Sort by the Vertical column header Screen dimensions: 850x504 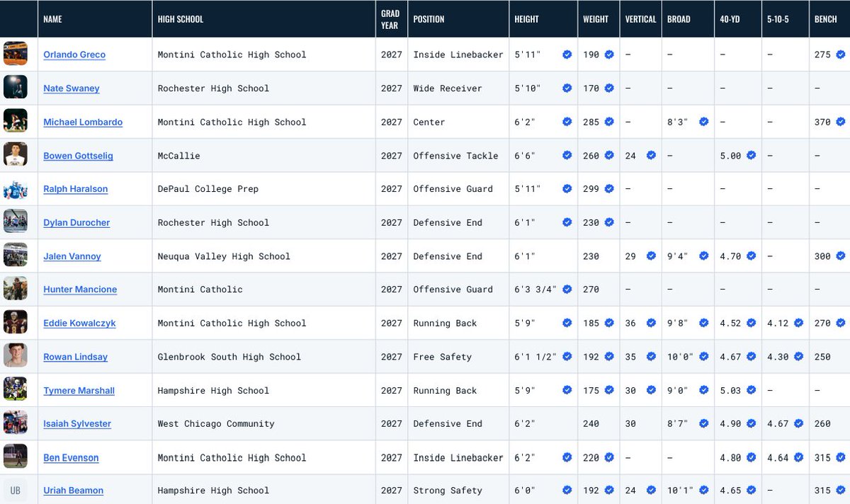pos(640,19)
